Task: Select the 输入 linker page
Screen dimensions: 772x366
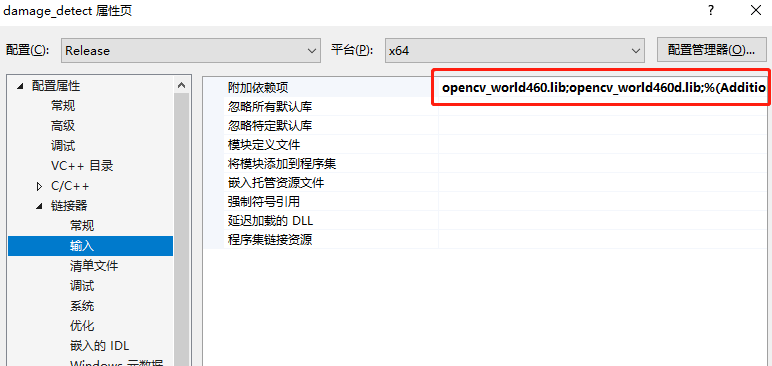Action: (91, 246)
